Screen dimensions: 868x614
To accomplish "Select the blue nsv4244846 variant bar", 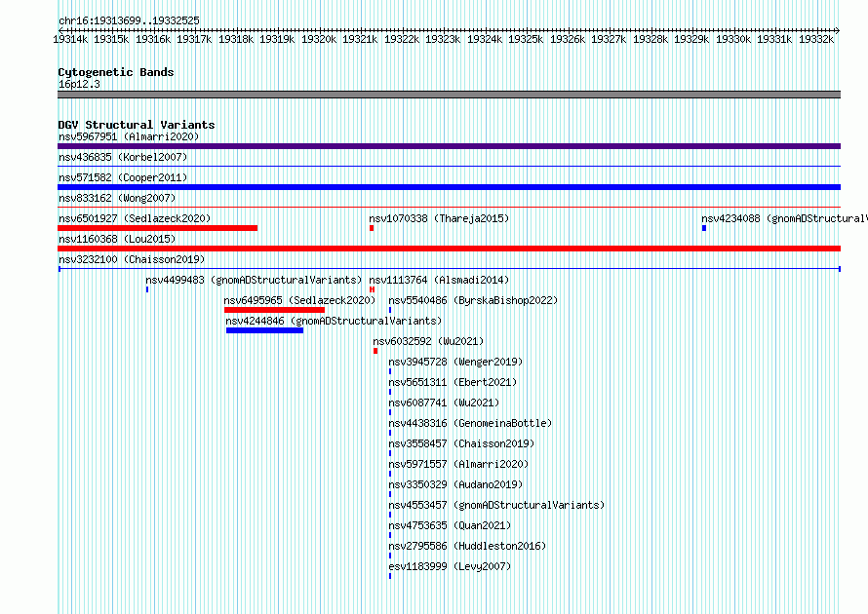I will 264,330.
